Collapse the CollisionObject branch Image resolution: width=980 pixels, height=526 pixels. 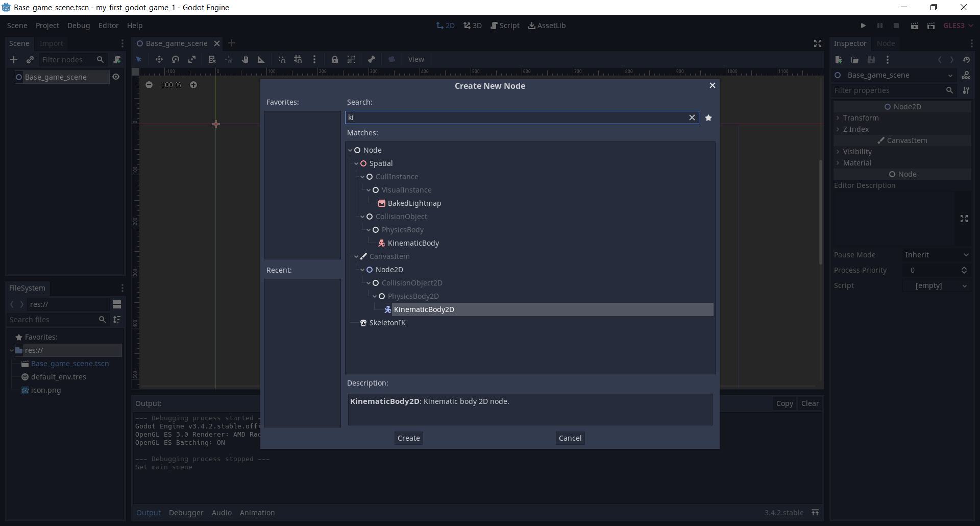pyautogui.click(x=362, y=217)
